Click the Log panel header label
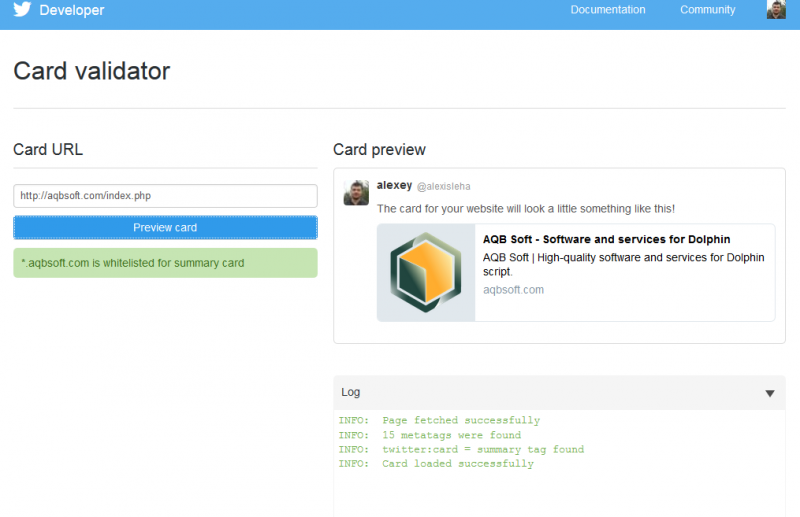The width and height of the screenshot is (800, 517). tap(351, 392)
